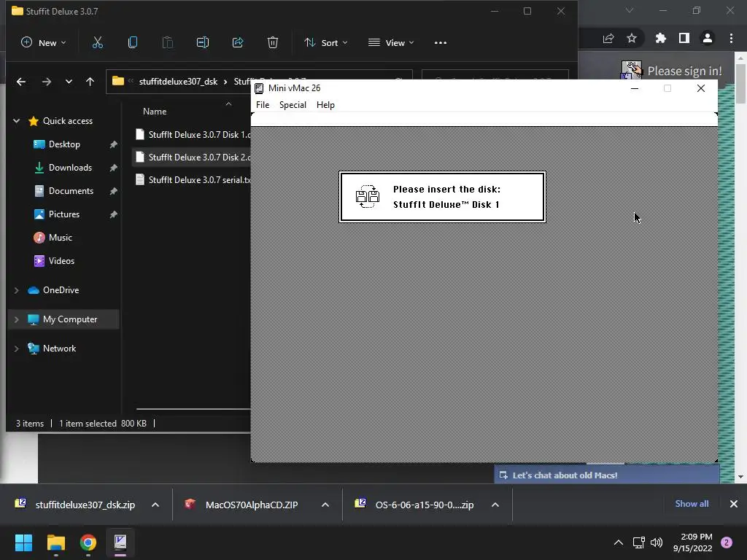Image resolution: width=747 pixels, height=560 pixels.
Task: Click the stuffitdeluxe307_dsk breadcrumb segment
Action: (x=178, y=82)
